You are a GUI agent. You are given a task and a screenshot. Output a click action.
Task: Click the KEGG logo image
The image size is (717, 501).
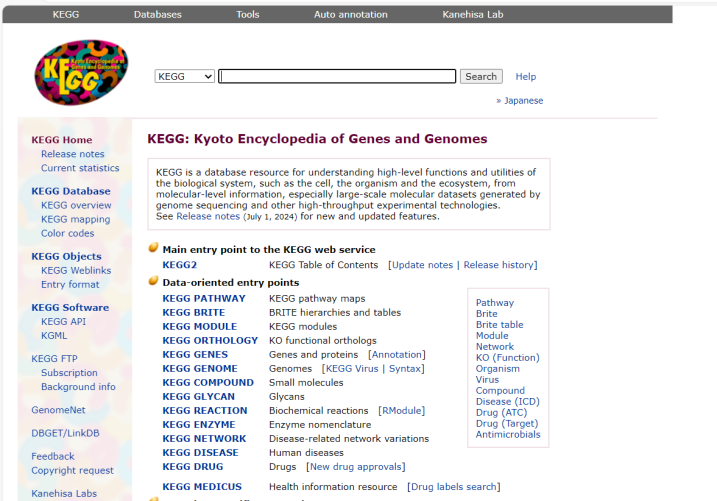click(81, 72)
